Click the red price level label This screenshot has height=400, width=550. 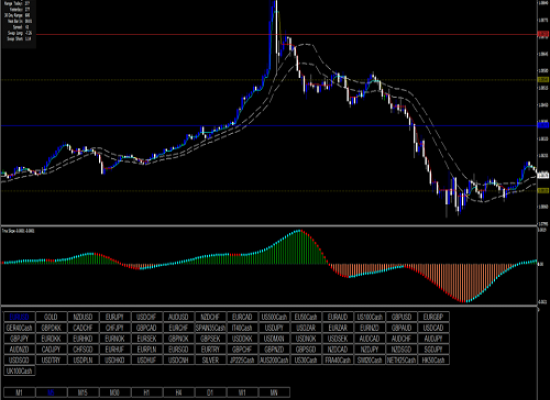pyautogui.click(x=543, y=34)
